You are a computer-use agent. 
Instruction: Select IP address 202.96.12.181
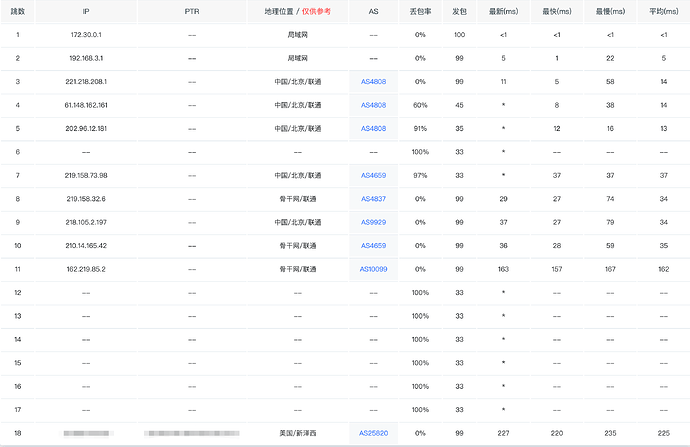pyautogui.click(x=86, y=128)
